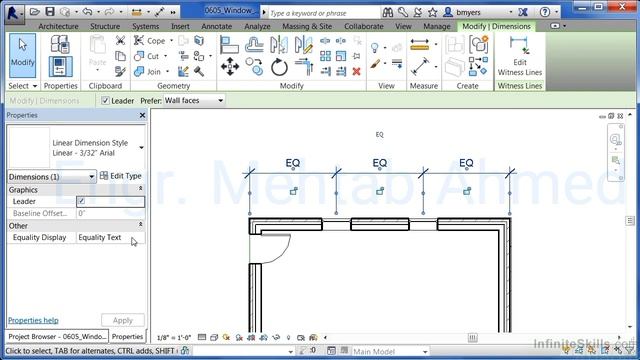
Task: Click the Cut to Clipboard scissors icon
Action: [120, 40]
